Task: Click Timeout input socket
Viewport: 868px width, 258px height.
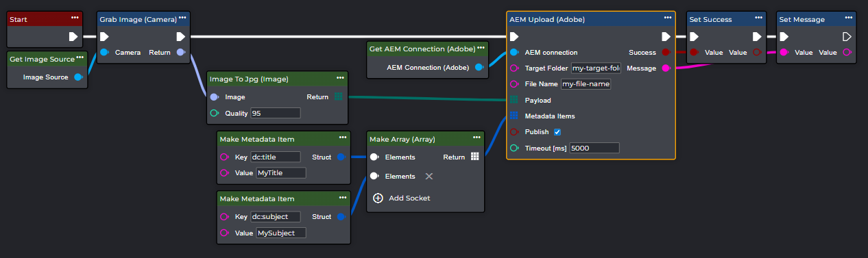Action: pyautogui.click(x=515, y=148)
